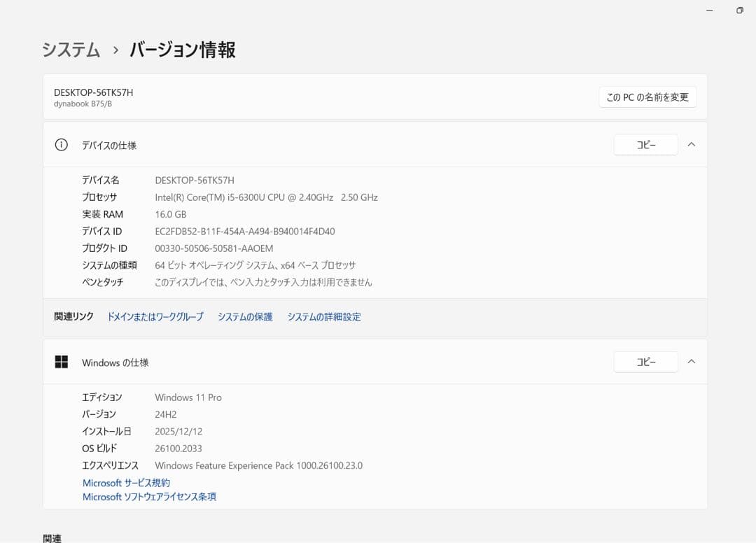Open the システムの保護 link
Screen dimensions: 756x543
(x=244, y=316)
